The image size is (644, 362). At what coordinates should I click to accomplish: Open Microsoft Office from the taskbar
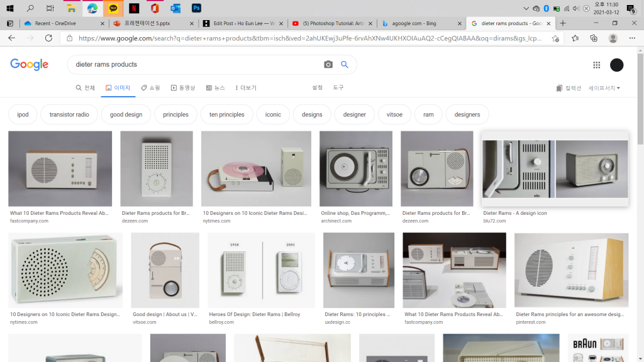pos(155,8)
